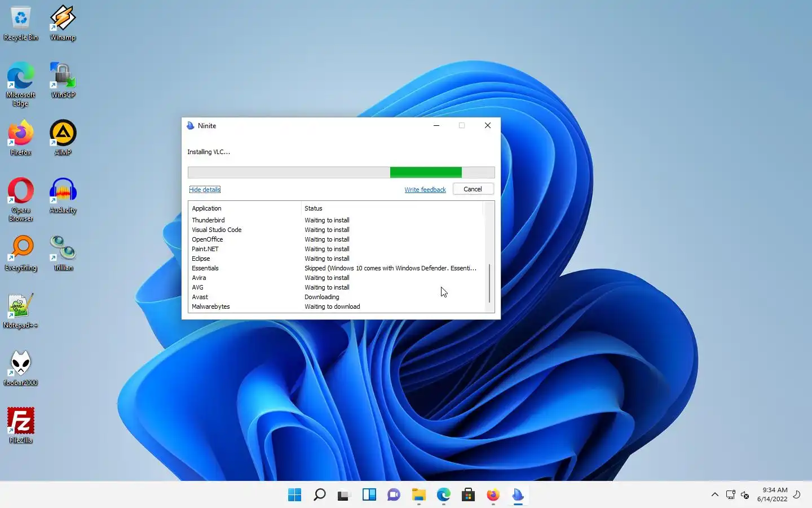Launch Edge from the taskbar
The width and height of the screenshot is (812, 508).
(x=443, y=495)
